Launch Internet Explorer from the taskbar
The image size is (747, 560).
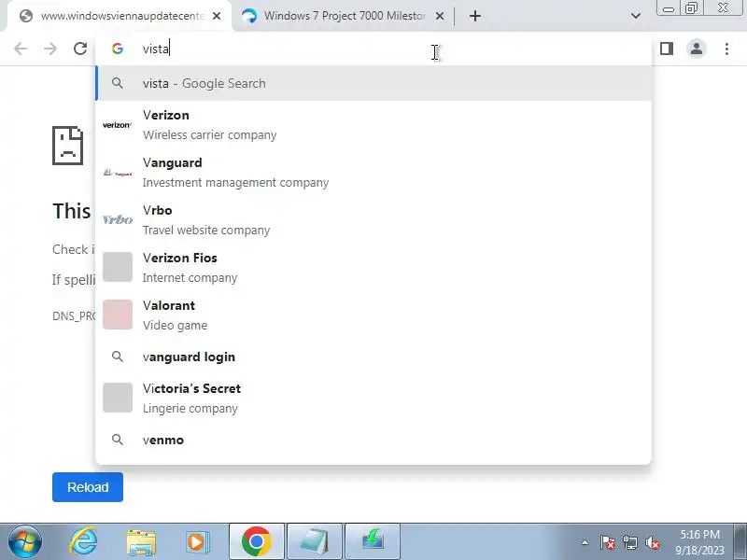coord(83,541)
